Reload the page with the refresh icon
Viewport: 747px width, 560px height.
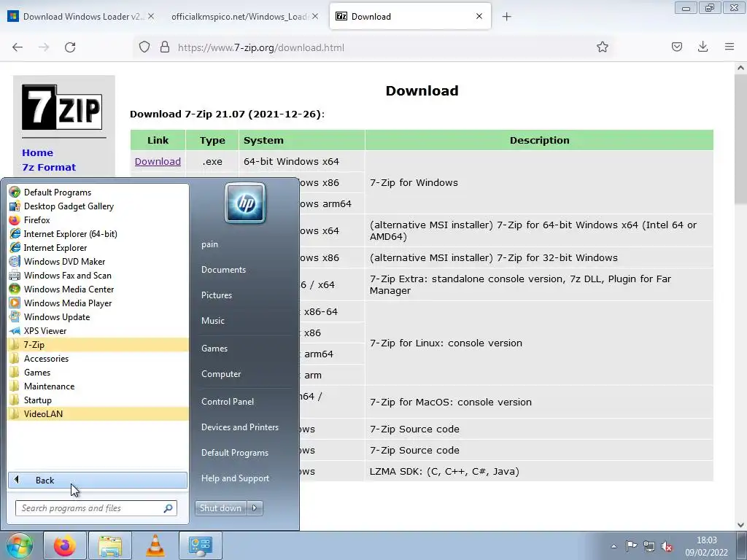coord(70,47)
